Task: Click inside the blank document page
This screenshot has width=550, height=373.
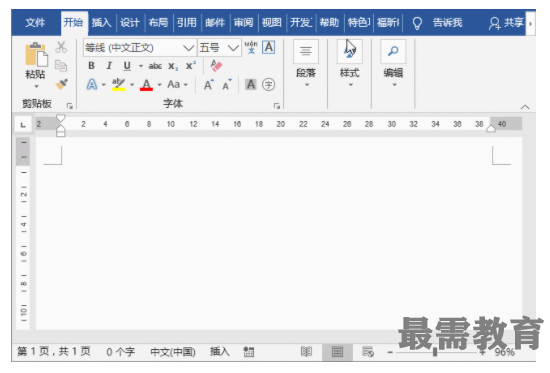Action: (279, 233)
